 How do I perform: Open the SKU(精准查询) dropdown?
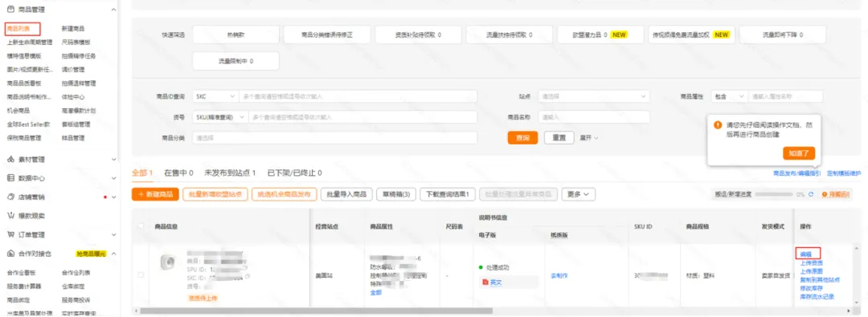[219, 117]
